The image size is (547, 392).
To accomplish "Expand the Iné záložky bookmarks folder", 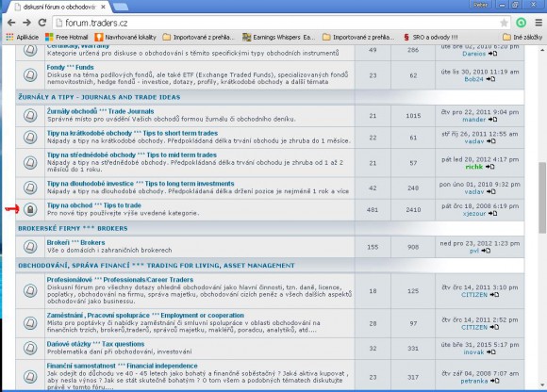I will pos(522,37).
